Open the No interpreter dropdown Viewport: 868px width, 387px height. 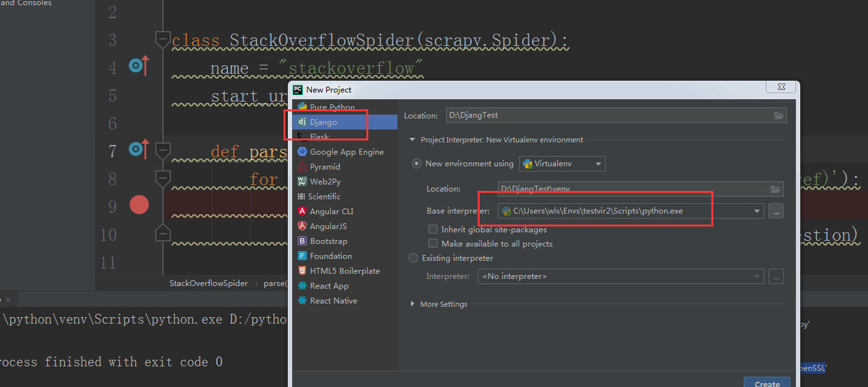click(x=621, y=276)
